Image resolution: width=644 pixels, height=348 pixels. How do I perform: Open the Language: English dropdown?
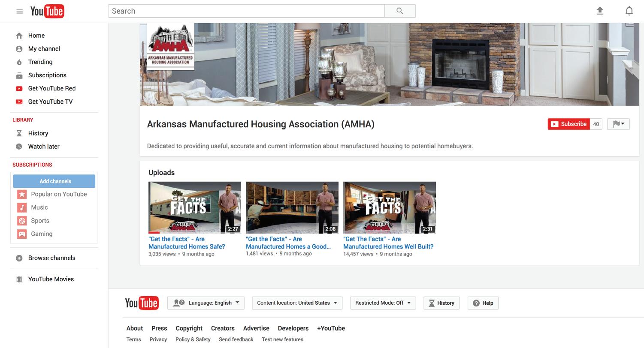pos(206,303)
